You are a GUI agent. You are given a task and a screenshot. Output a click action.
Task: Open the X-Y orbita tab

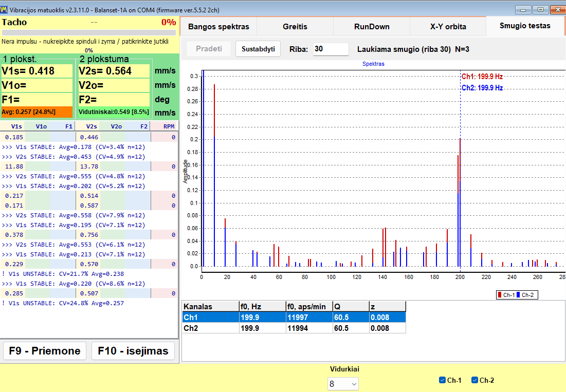pos(448,27)
